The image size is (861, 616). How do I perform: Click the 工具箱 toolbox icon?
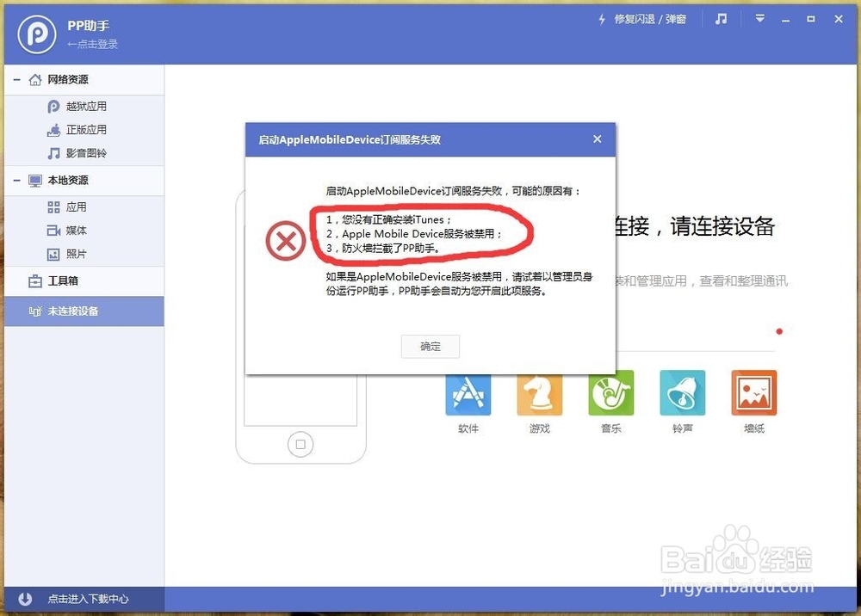[x=35, y=280]
